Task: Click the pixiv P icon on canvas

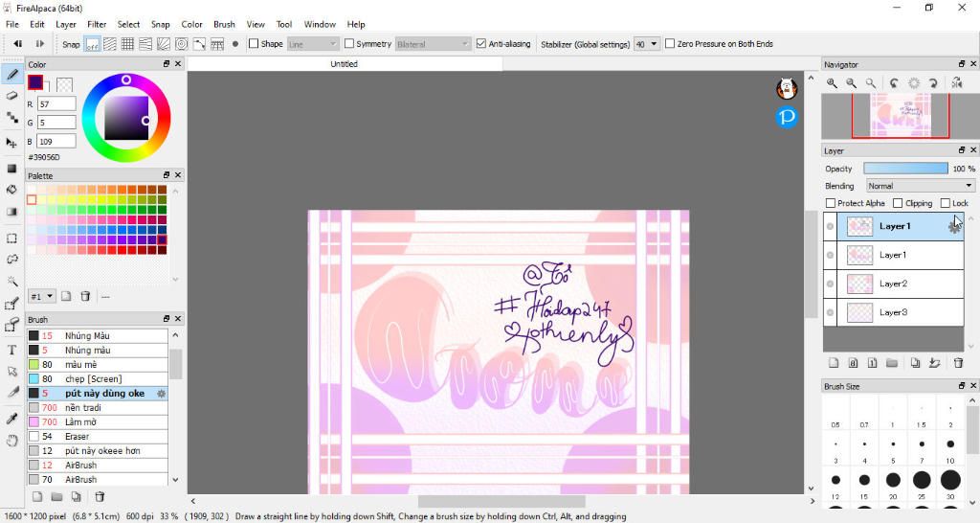Action: tap(787, 116)
